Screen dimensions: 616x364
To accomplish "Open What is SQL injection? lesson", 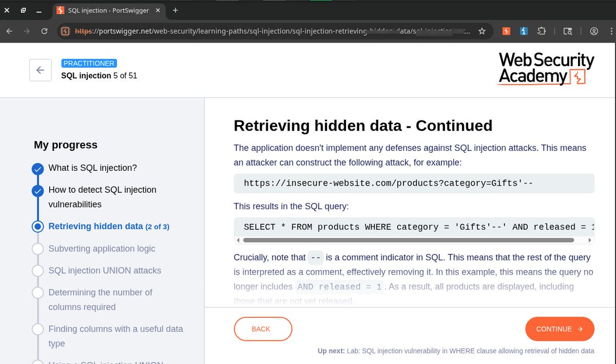I will pyautogui.click(x=92, y=168).
